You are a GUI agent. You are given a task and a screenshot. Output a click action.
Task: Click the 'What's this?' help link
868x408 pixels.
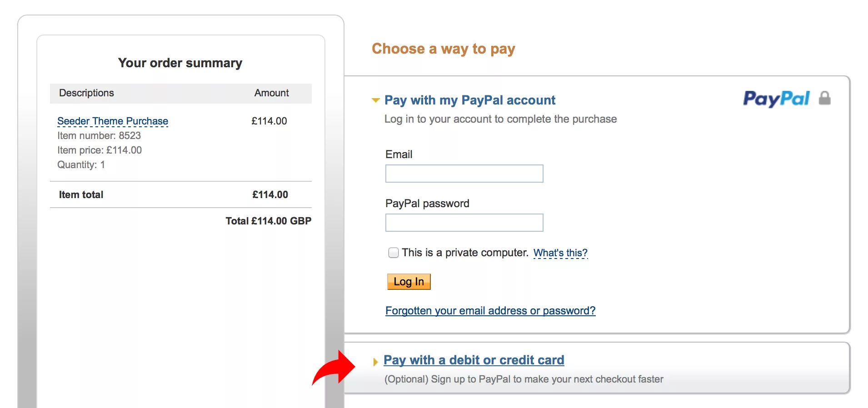point(560,253)
